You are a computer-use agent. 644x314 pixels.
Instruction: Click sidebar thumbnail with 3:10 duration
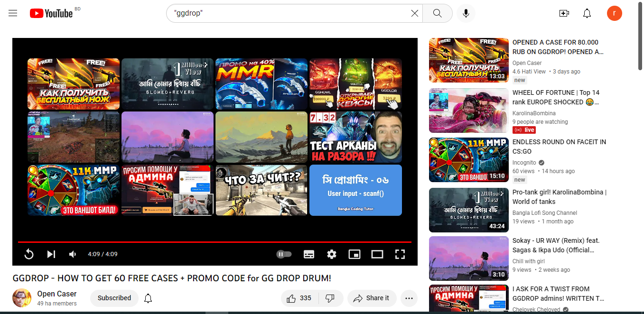pos(469,259)
